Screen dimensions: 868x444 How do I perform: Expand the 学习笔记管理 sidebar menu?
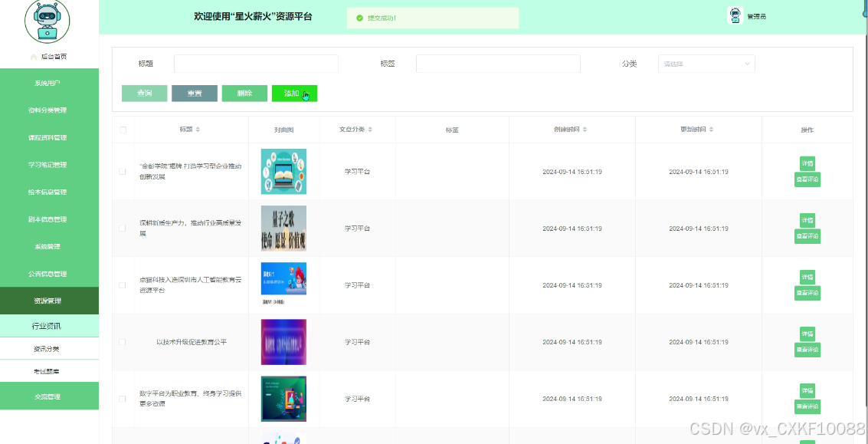(49, 165)
